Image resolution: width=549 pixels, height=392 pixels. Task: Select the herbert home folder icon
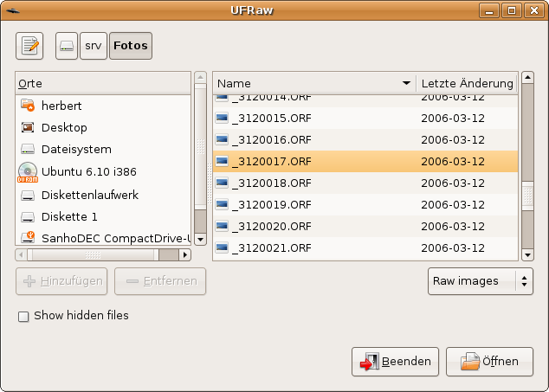(x=28, y=106)
